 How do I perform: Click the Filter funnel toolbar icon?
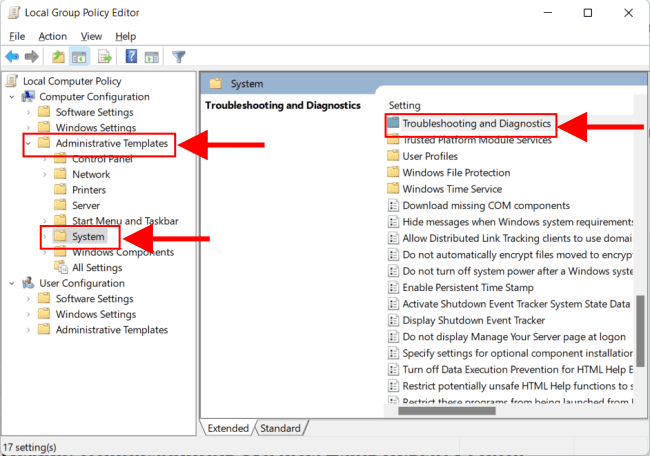pyautogui.click(x=179, y=56)
